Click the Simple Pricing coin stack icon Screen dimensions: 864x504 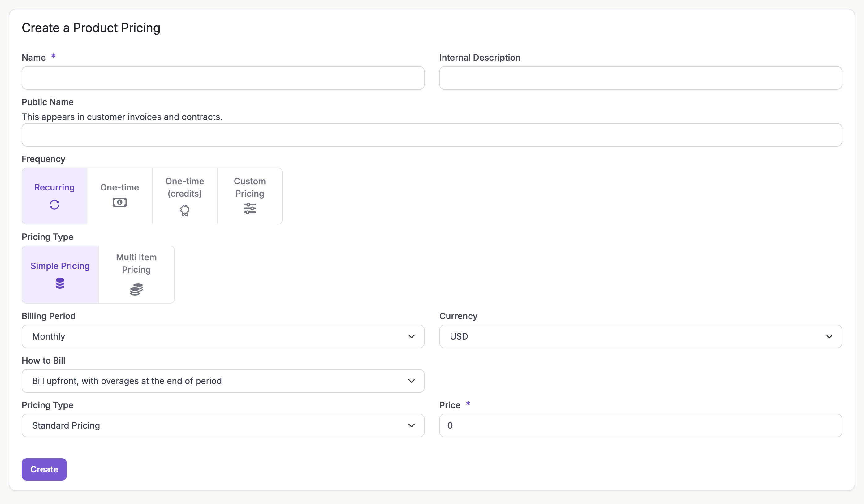click(60, 283)
